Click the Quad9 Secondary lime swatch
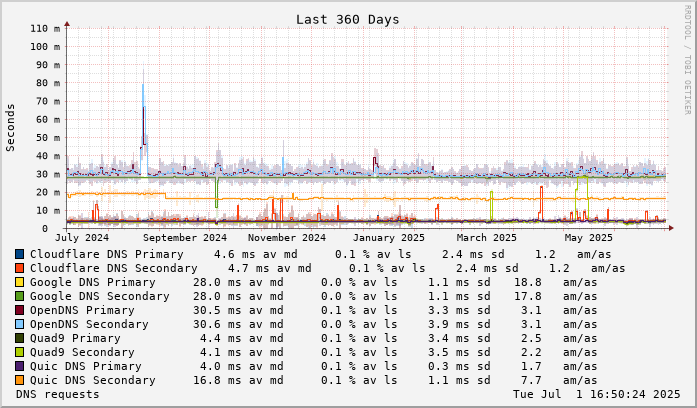 pyautogui.click(x=19, y=352)
